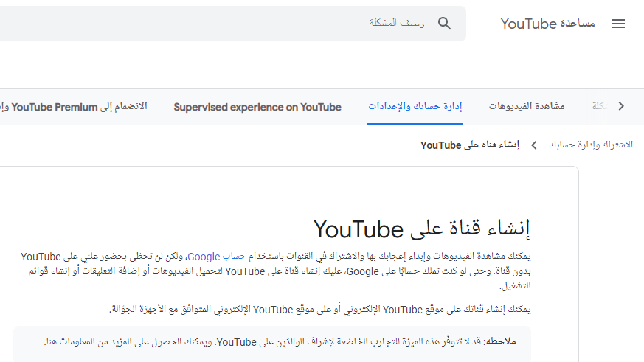The width and height of the screenshot is (644, 362).
Task: Click breadcrumb text 'إنشاء قناة على YouTube'
Action: [x=469, y=145]
